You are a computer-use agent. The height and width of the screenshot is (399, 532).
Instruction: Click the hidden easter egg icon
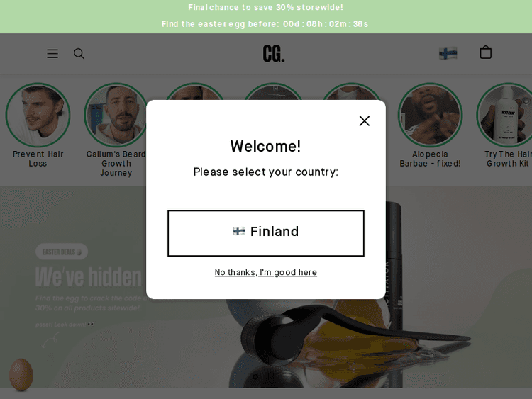point(21,375)
